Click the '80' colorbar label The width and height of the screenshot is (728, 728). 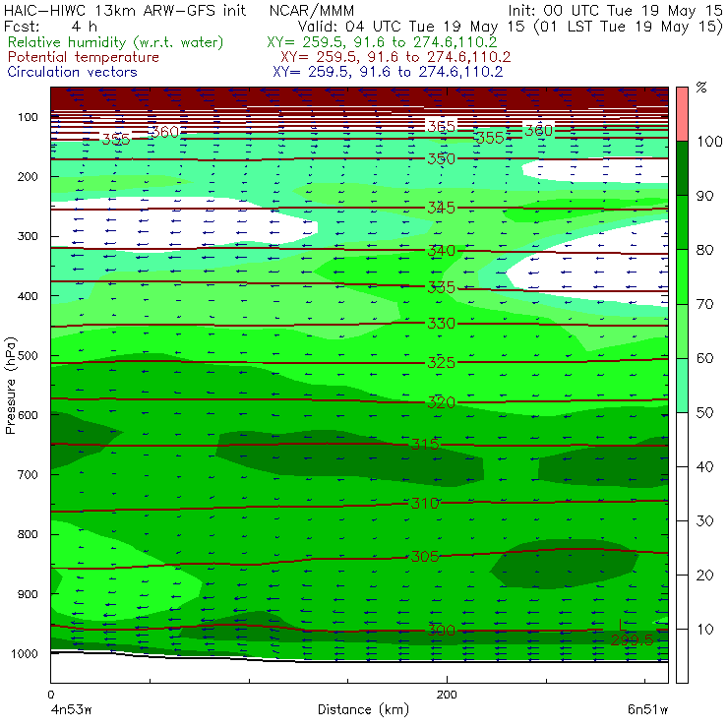(x=704, y=250)
